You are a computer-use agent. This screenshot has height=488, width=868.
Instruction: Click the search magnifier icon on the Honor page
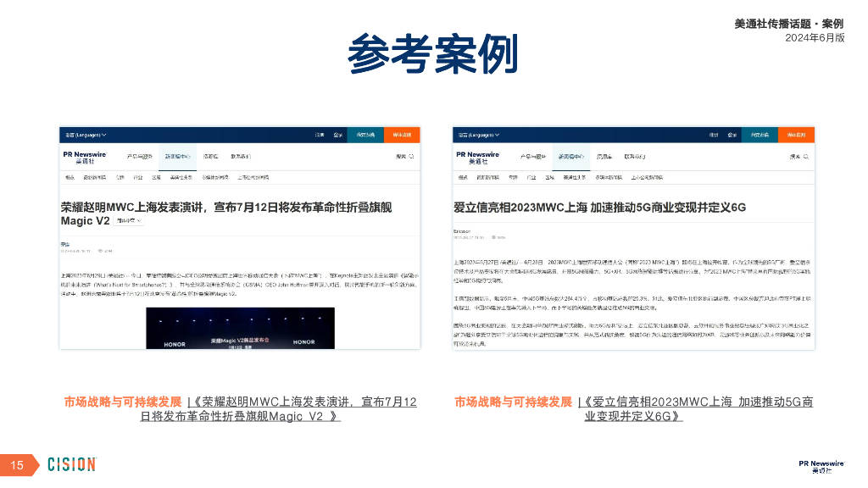(411, 157)
